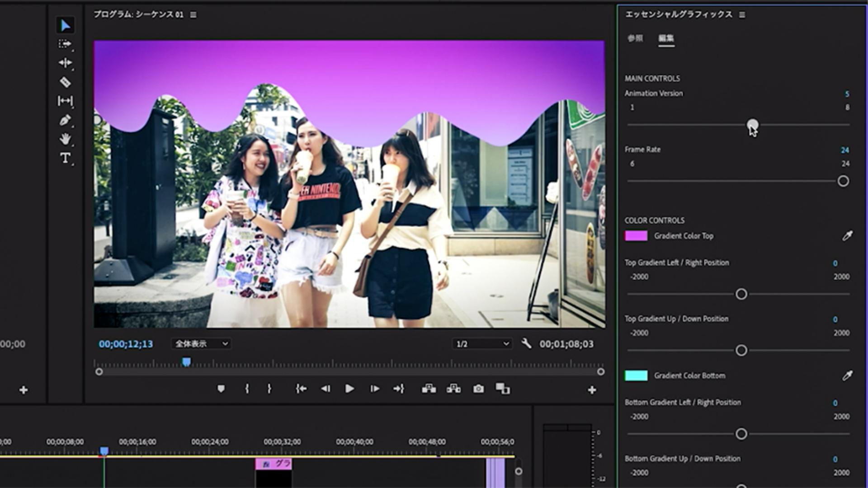Open the 全体表示 zoom level dropdown

point(202,344)
